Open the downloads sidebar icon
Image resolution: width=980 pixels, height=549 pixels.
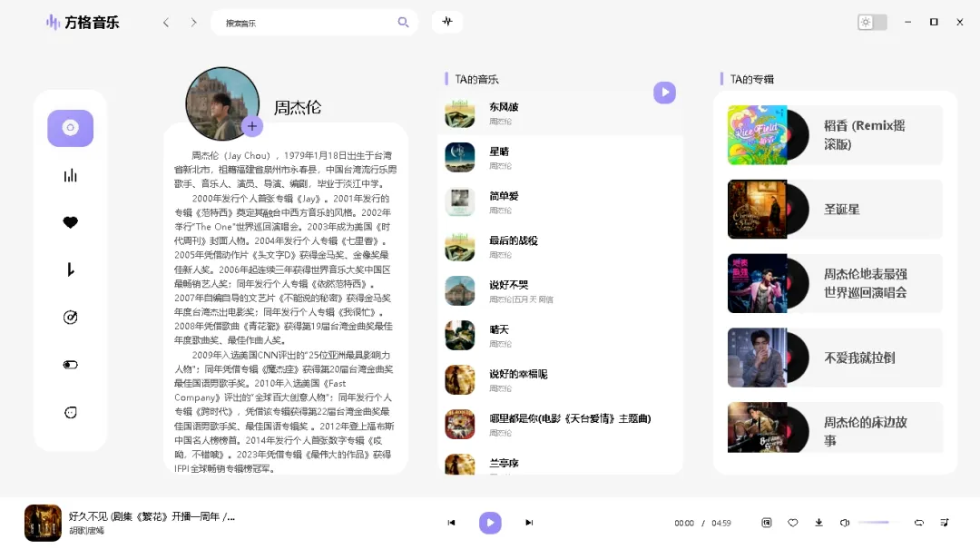point(71,270)
